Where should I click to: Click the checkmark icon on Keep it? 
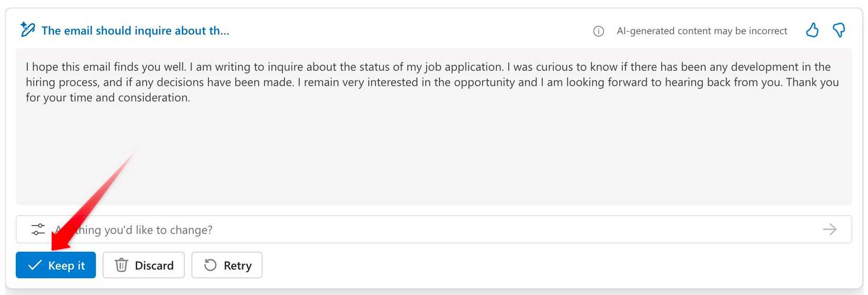(x=35, y=265)
